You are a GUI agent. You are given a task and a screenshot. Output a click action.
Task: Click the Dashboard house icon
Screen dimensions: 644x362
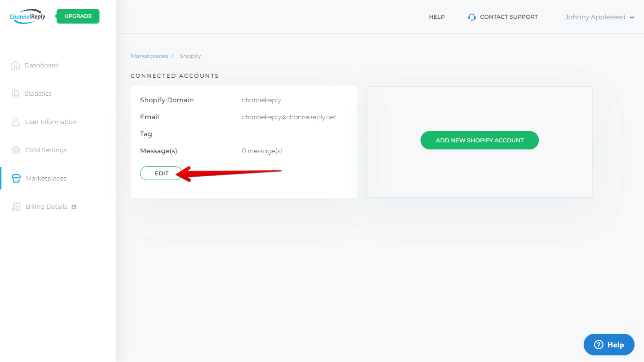pos(16,65)
